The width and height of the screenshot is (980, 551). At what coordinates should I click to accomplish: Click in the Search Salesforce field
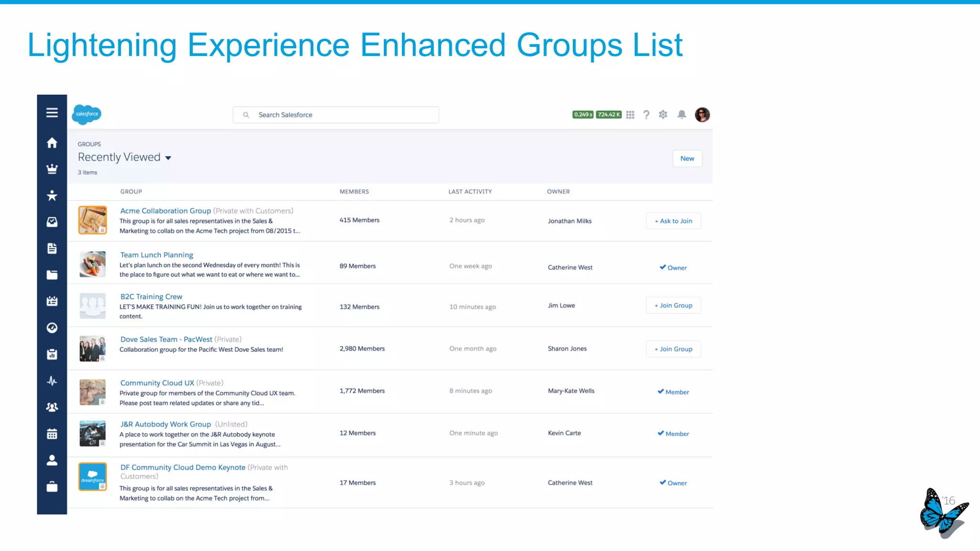tap(336, 115)
